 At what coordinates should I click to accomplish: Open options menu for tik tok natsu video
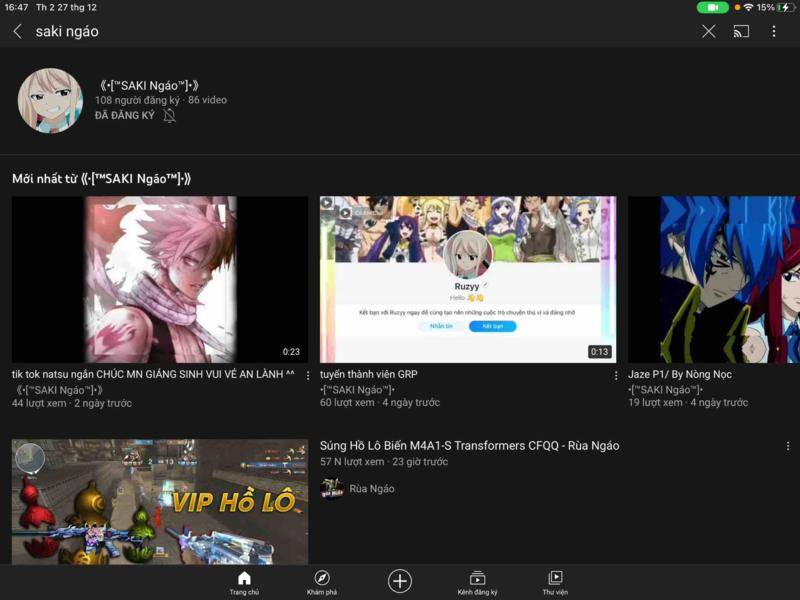(308, 376)
